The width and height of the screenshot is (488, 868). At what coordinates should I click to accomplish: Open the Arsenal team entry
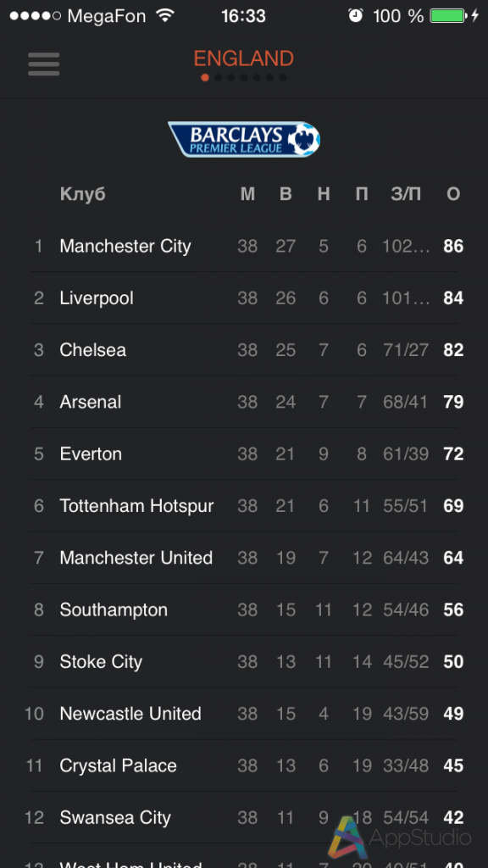[x=244, y=402]
